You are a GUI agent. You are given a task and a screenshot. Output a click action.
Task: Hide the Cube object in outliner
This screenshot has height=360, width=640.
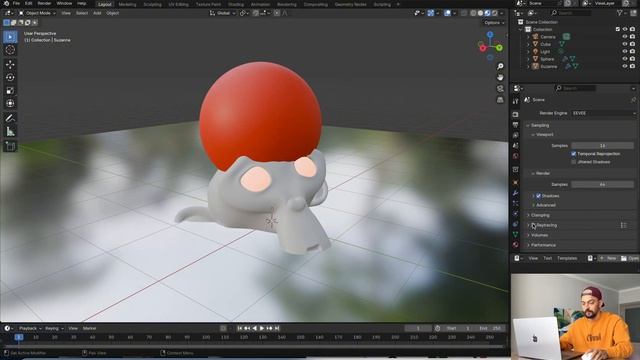point(624,44)
